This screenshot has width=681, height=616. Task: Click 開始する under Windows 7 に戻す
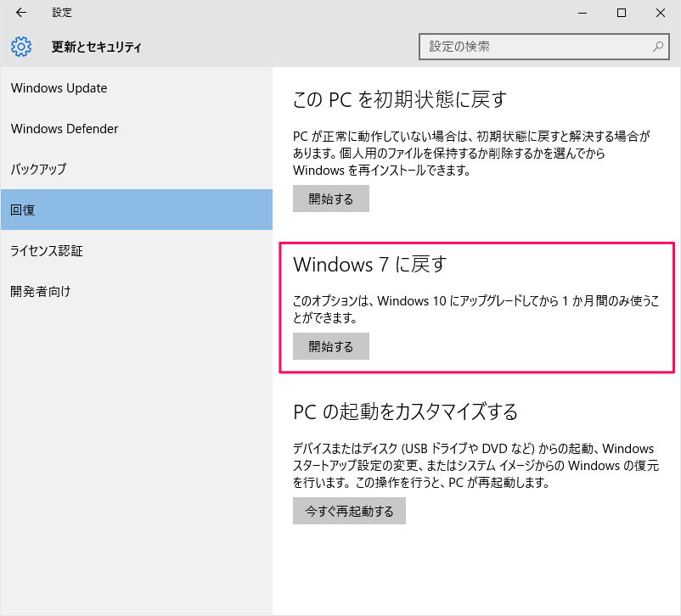point(331,346)
